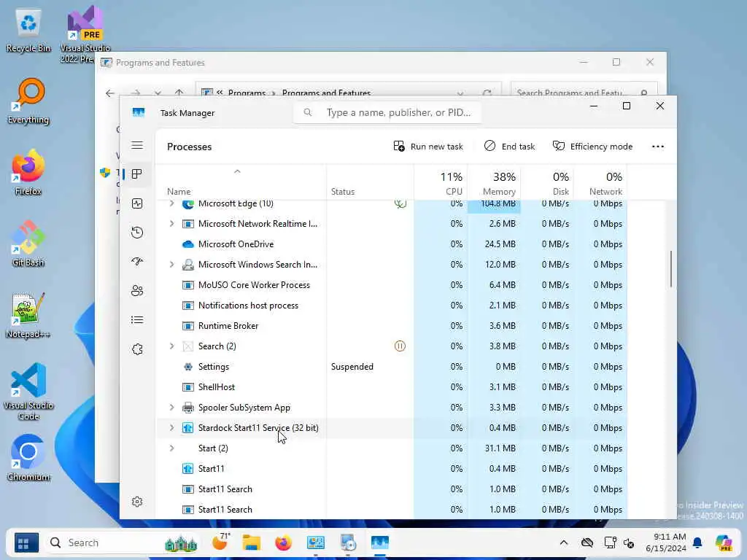
Task: Open Task Manager settings gear
Action: [x=137, y=502]
